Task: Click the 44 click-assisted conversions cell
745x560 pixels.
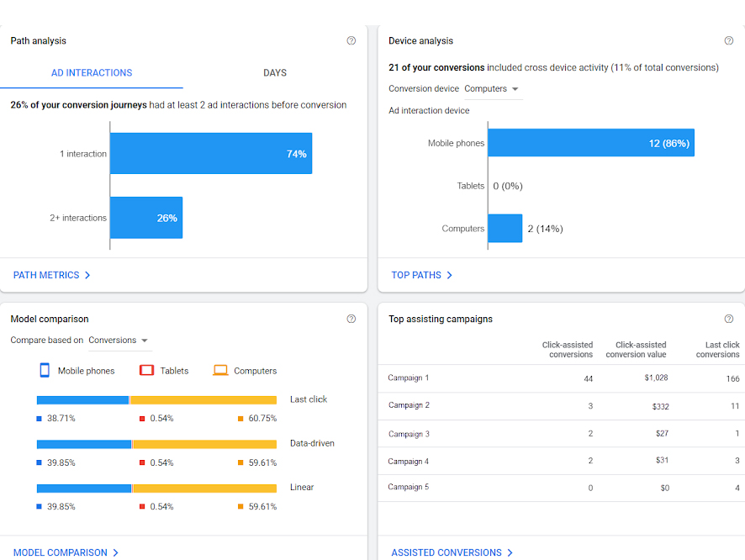Action: (x=589, y=378)
